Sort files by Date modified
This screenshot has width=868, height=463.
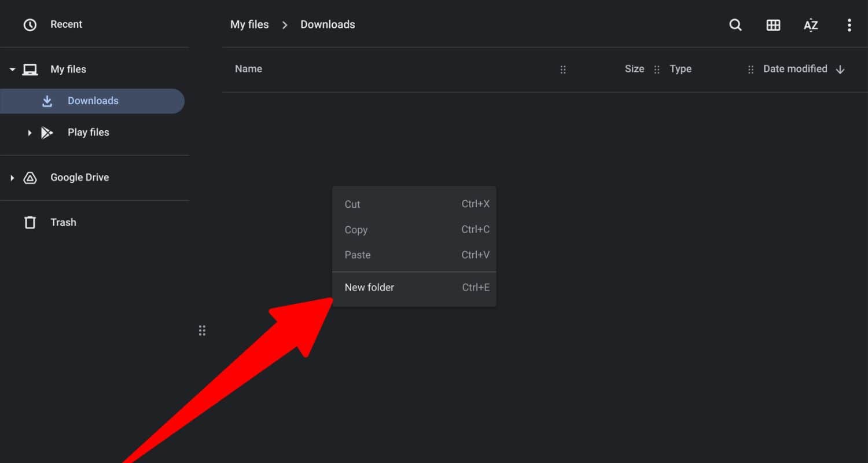pyautogui.click(x=795, y=69)
